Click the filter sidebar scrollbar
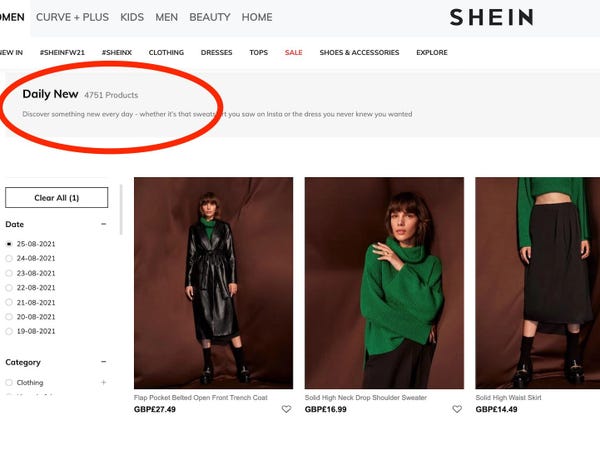This screenshot has width=600, height=450. (x=121, y=210)
